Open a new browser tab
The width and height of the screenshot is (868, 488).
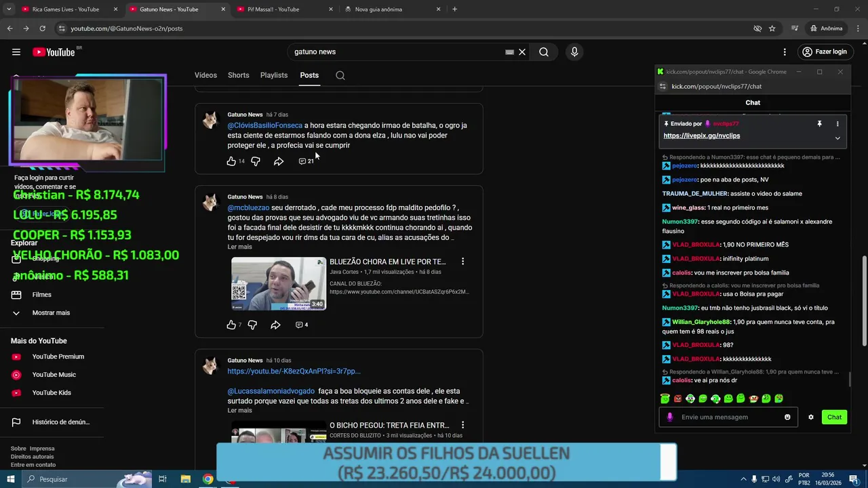click(455, 9)
